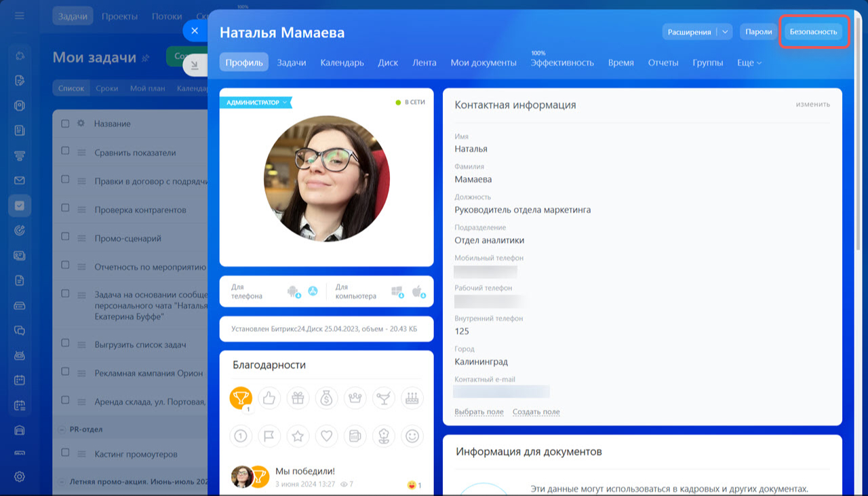Image resolution: width=868 pixels, height=496 pixels.
Task: Click изменить in contact information
Action: pyautogui.click(x=812, y=104)
